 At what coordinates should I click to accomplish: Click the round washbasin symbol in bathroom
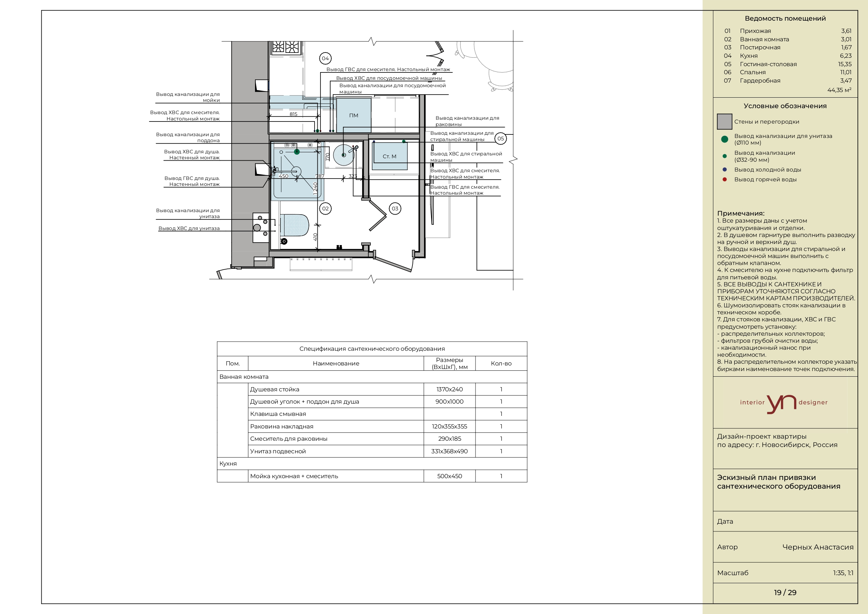point(344,155)
